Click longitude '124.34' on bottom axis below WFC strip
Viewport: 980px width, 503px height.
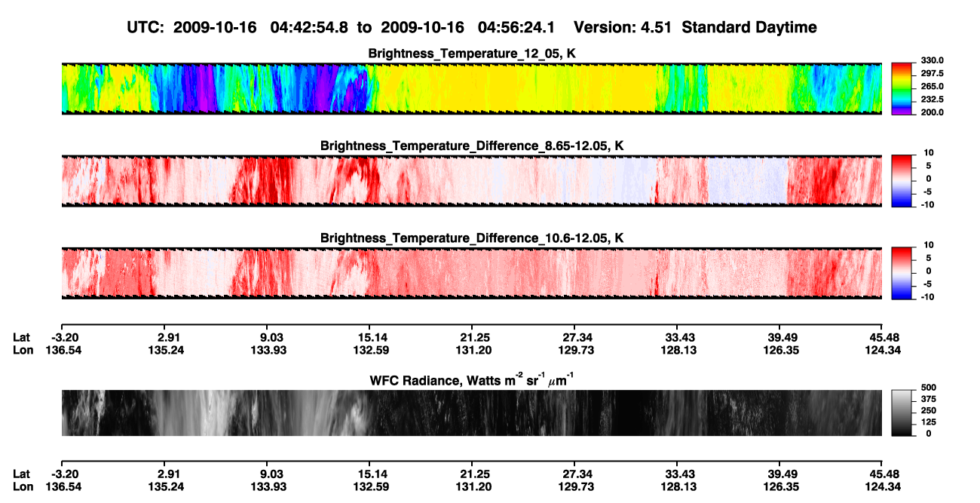882,486
